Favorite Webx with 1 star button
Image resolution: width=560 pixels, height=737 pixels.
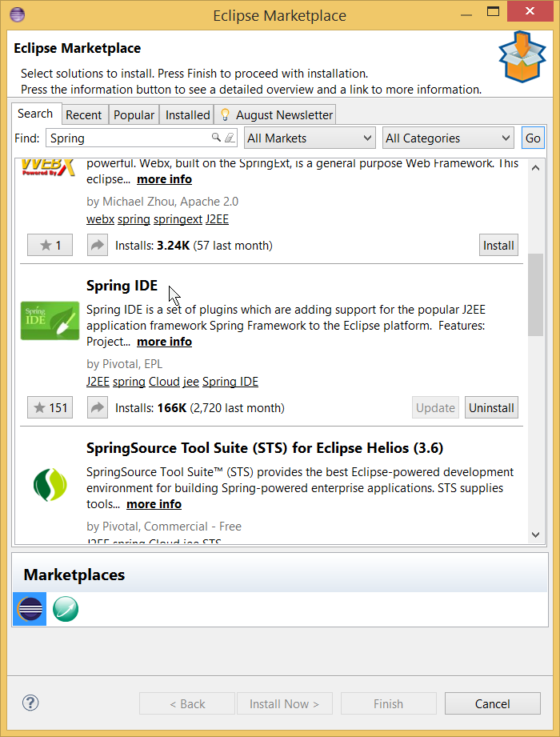click(50, 245)
